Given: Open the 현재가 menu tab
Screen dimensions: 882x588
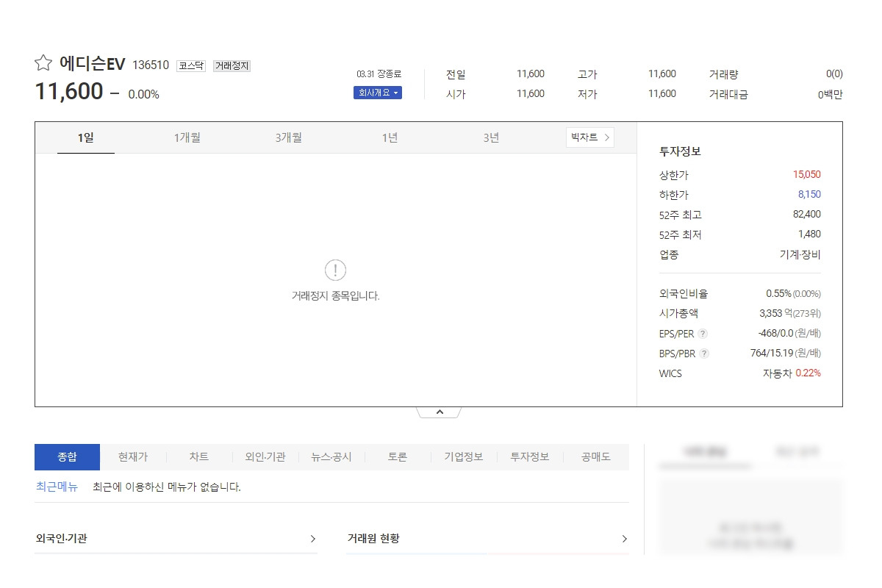Looking at the screenshot, I should coord(133,456).
